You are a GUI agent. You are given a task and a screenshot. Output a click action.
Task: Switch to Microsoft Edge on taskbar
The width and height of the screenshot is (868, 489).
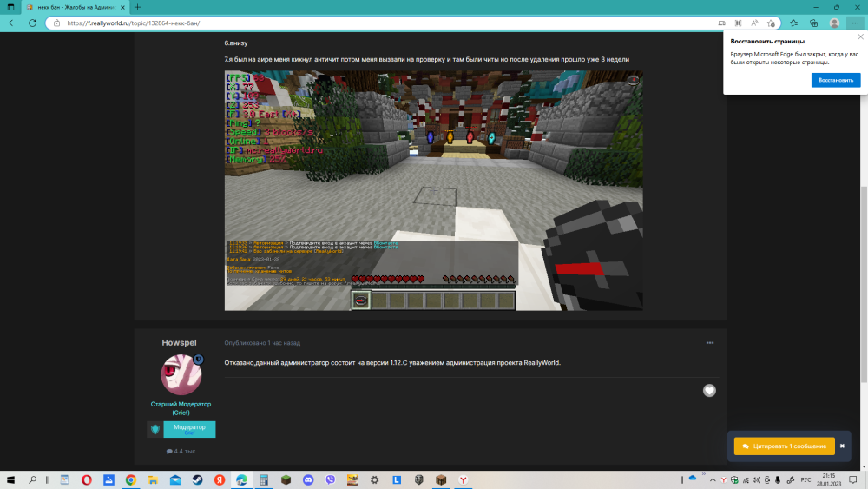pyautogui.click(x=241, y=480)
